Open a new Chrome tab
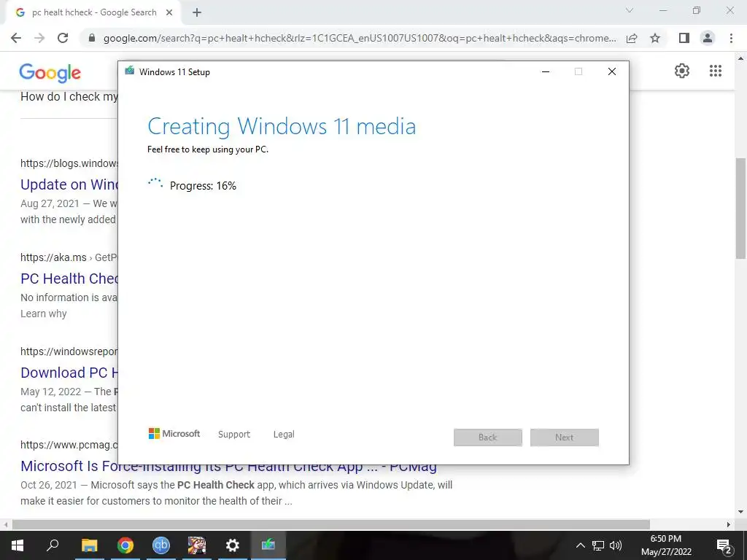Screen dimensions: 747x560 click(x=197, y=13)
